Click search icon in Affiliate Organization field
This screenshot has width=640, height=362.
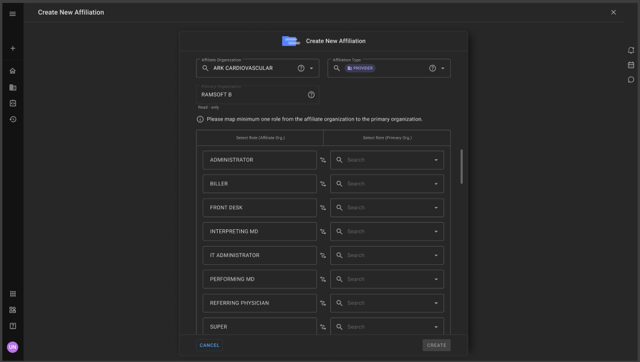click(205, 68)
